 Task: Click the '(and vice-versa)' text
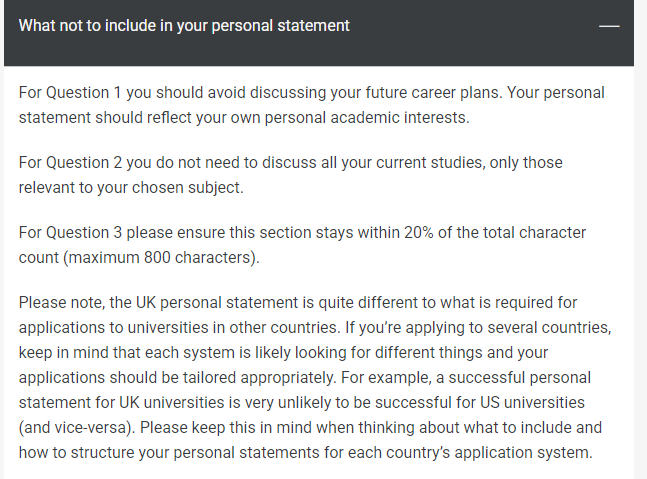(77, 427)
